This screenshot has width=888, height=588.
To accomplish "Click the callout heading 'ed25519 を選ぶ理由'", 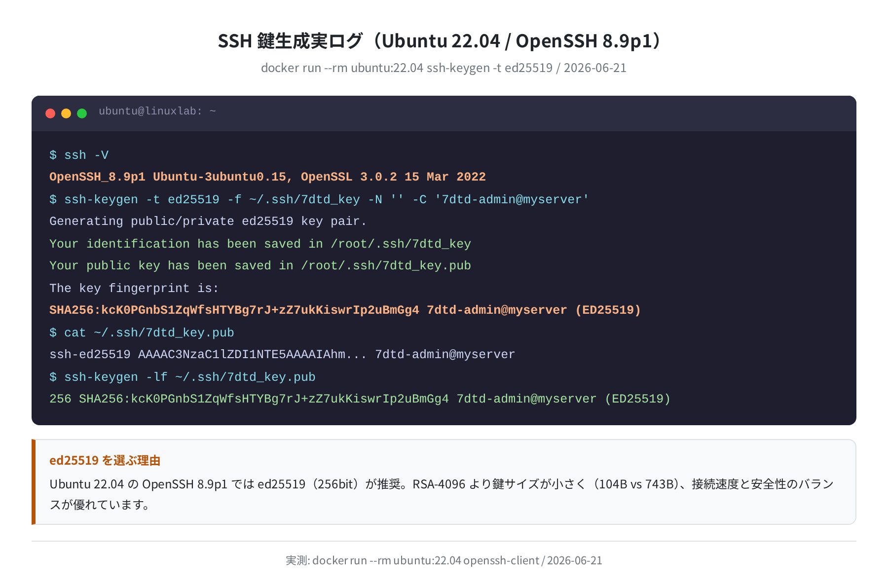I will (105, 460).
